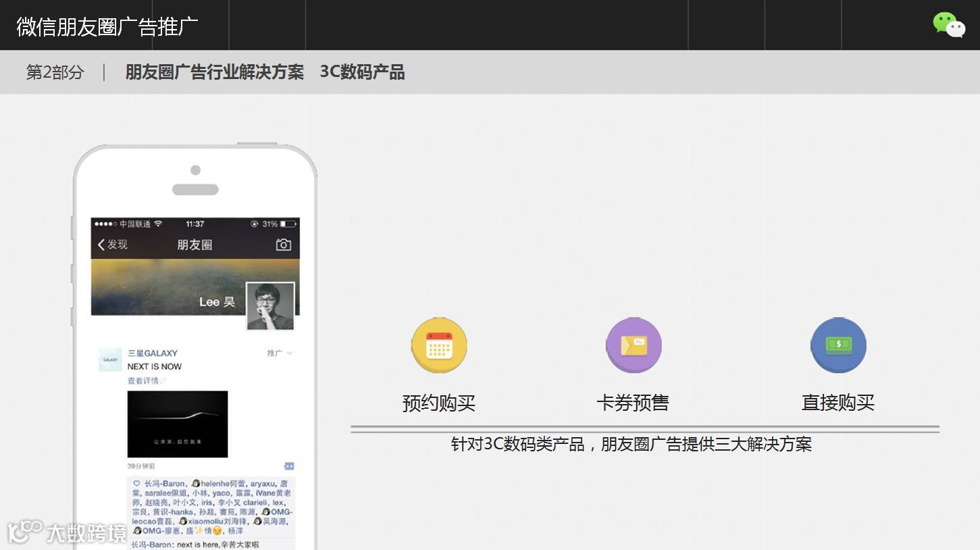This screenshot has width=980, height=550.
Task: Click the 微信朋友圈广告推广 title
Action: [107, 26]
